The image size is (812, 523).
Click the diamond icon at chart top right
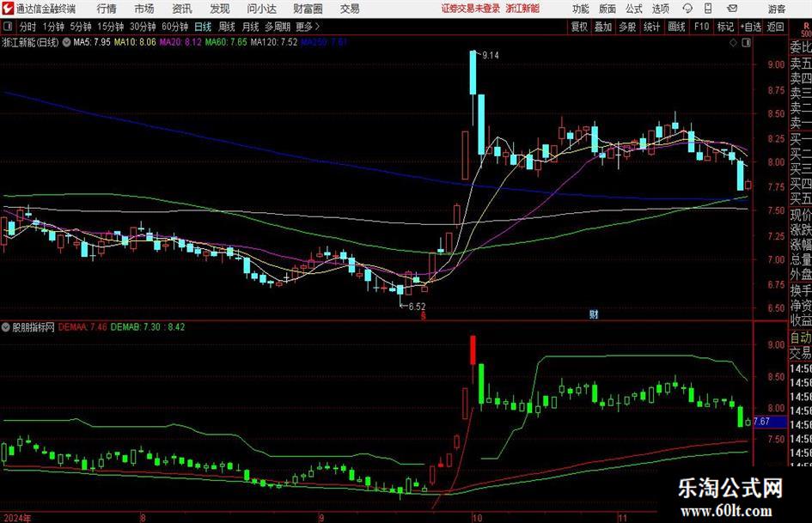click(x=733, y=42)
